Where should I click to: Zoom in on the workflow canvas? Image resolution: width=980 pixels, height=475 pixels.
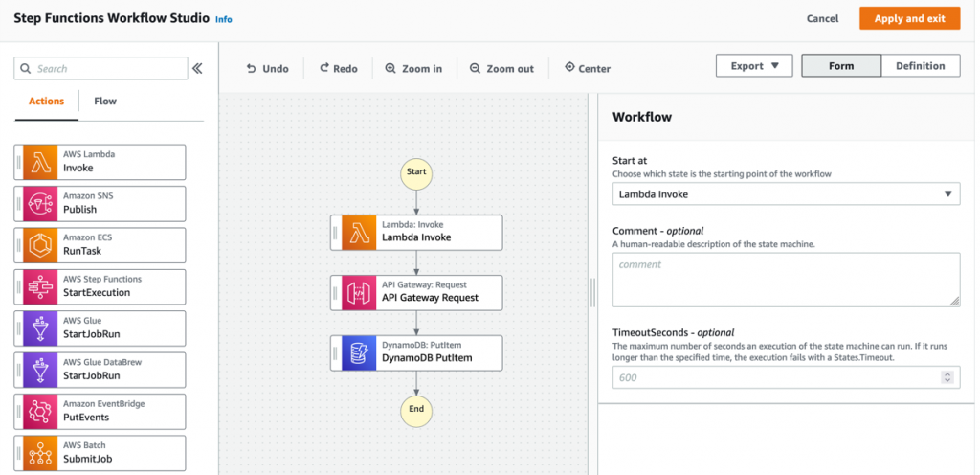(x=413, y=69)
